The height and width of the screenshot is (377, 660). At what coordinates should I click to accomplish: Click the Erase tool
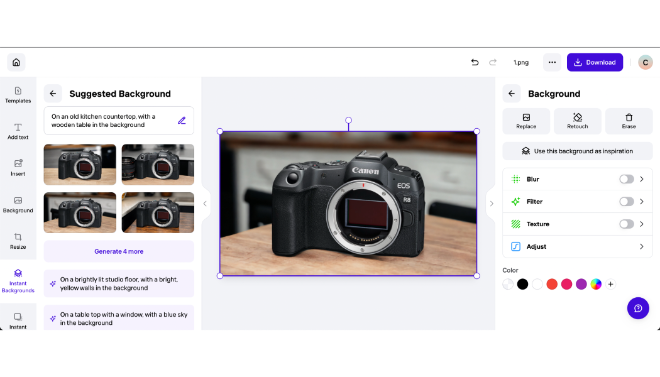coord(629,121)
